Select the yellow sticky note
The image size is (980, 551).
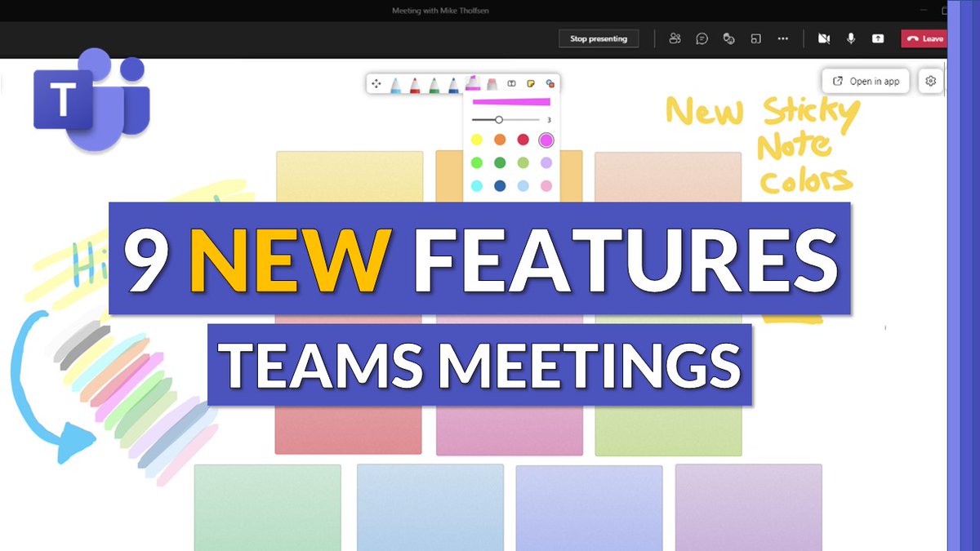pos(350,176)
